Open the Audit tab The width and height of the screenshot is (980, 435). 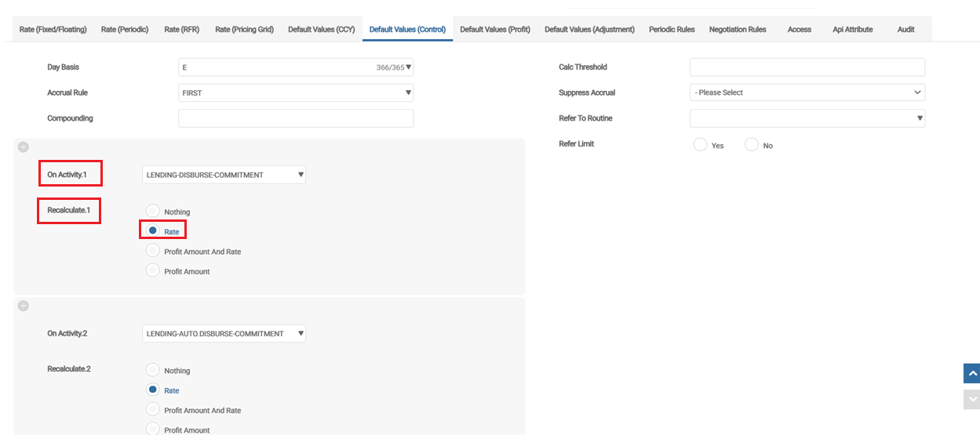905,30
